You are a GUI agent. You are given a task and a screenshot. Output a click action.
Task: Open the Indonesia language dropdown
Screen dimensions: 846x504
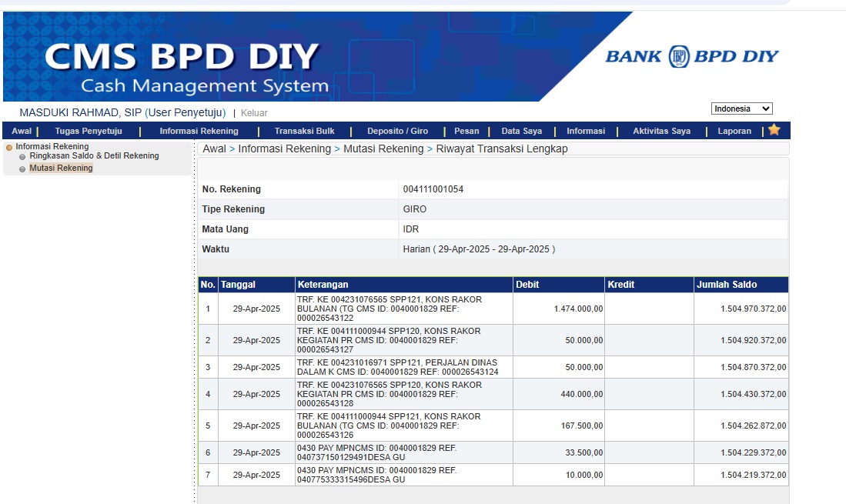tap(742, 109)
